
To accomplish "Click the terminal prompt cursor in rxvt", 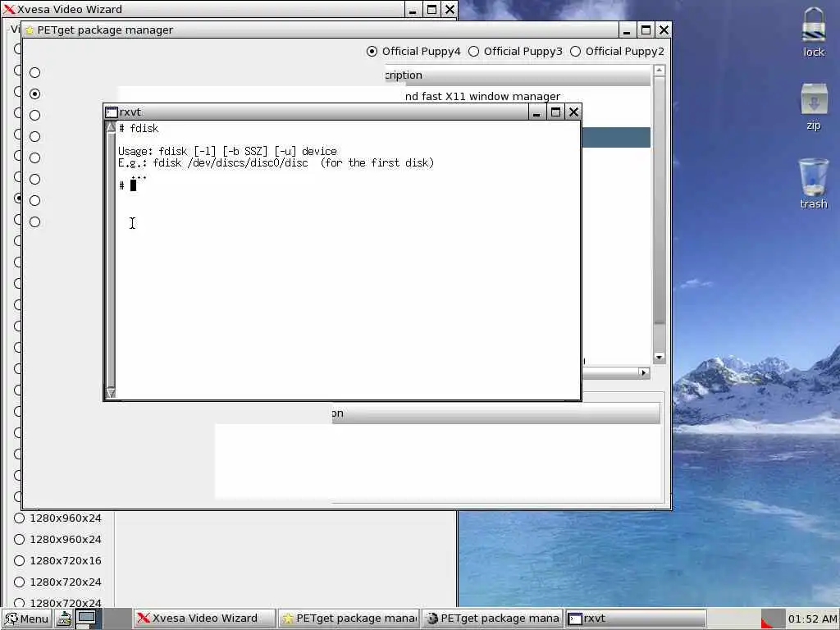I will [x=133, y=185].
